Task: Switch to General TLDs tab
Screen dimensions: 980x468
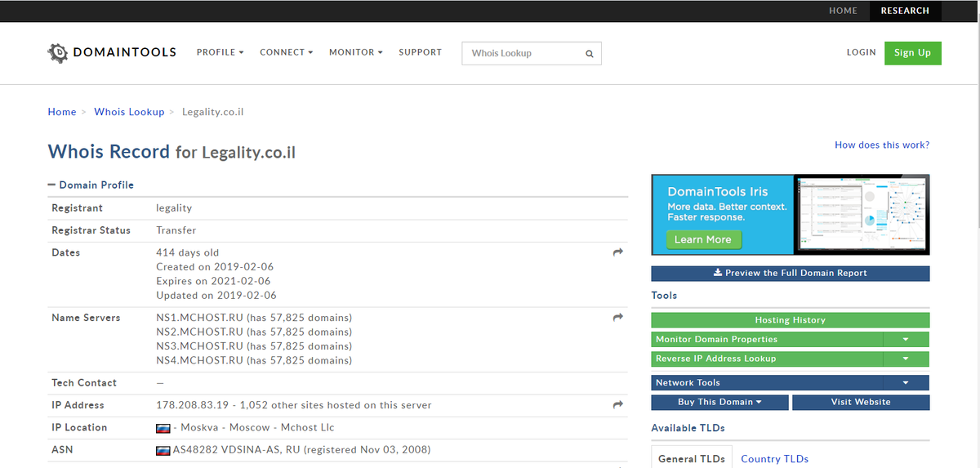Action: 692,459
